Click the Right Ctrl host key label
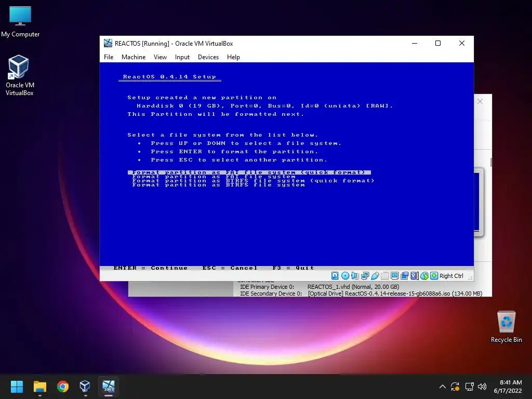This screenshot has height=399, width=532. tap(451, 276)
